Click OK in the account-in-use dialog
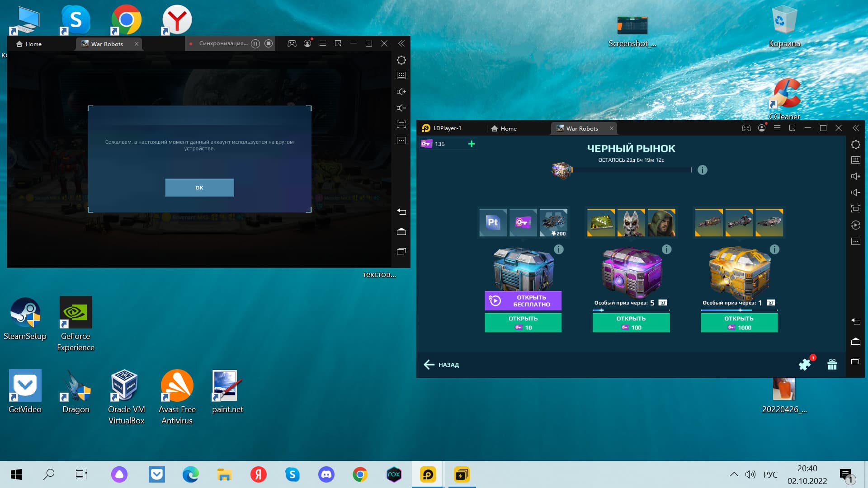The image size is (868, 488). coord(199,188)
